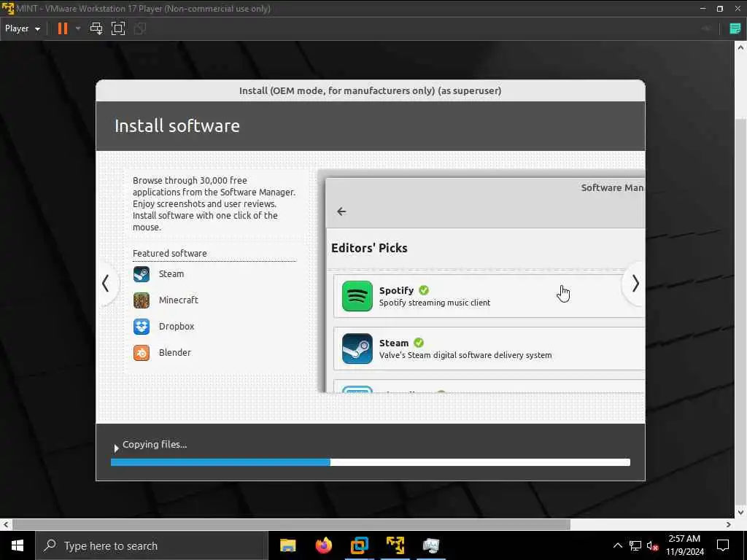Expand the Copying files details triangle
The width and height of the screenshot is (747, 560).
tap(116, 448)
